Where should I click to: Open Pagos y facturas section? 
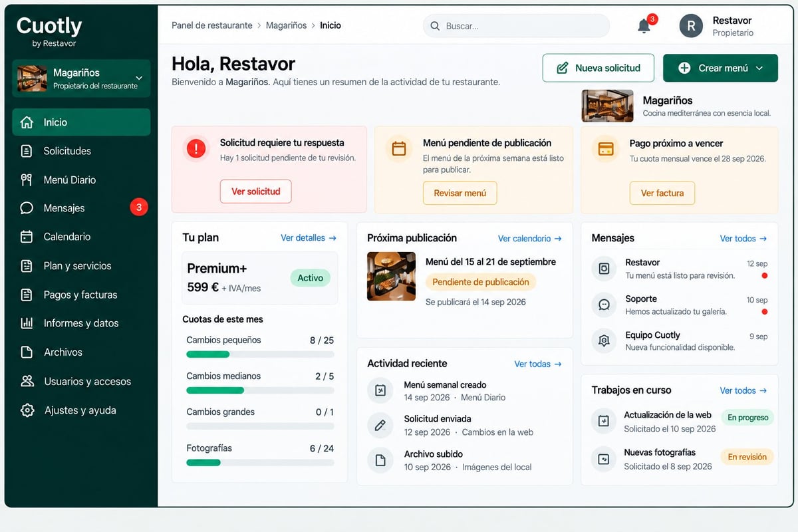81,295
